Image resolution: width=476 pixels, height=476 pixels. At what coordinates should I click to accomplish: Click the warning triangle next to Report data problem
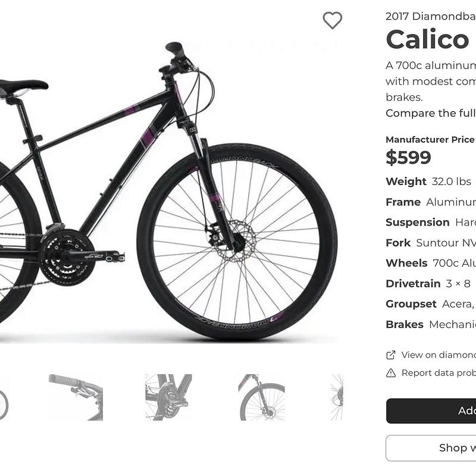point(390,372)
